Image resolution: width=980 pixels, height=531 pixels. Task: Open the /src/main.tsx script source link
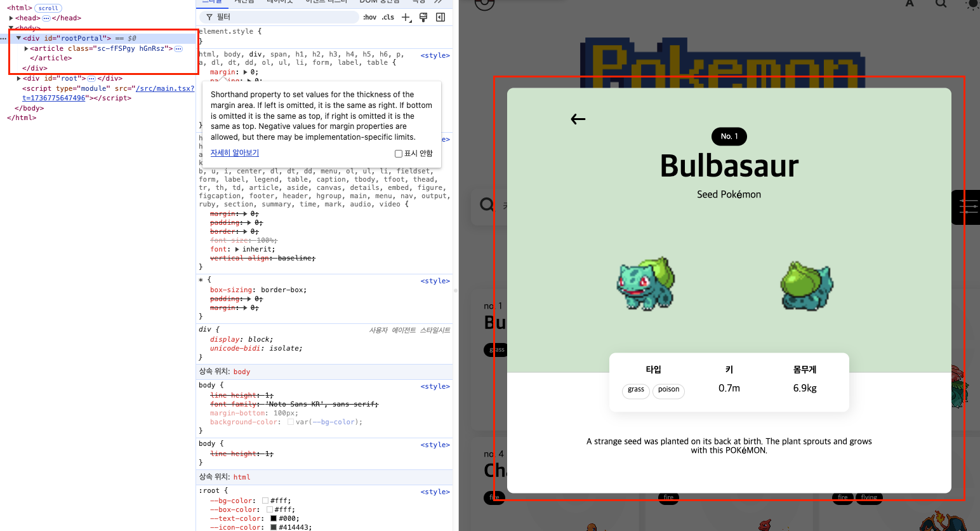(x=165, y=89)
